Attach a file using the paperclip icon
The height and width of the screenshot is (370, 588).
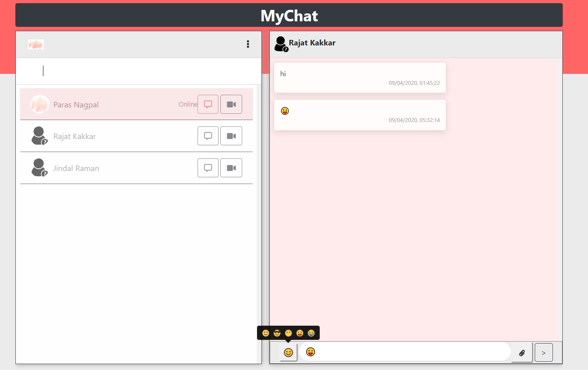coord(522,353)
